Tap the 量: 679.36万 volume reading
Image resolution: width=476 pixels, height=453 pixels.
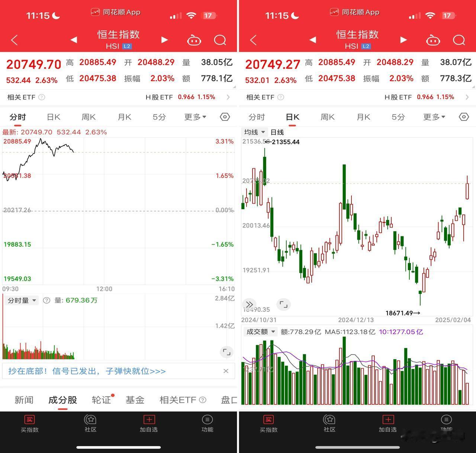[x=76, y=300]
